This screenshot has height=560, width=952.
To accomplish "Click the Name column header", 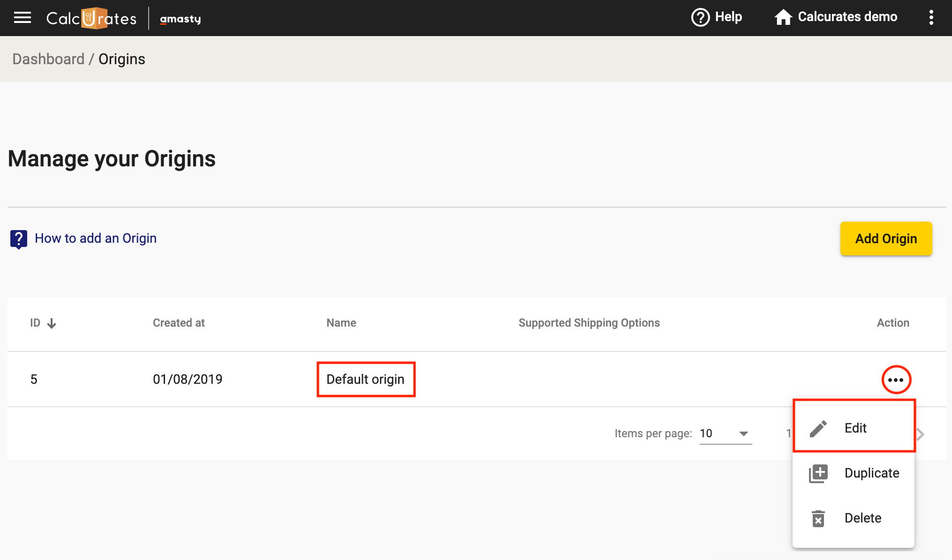I will coord(341,323).
